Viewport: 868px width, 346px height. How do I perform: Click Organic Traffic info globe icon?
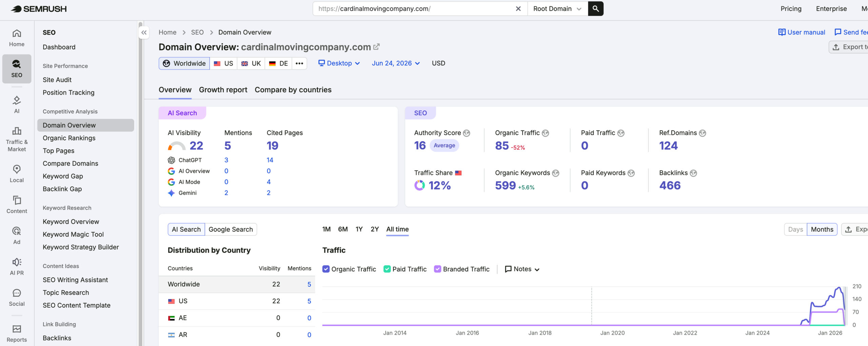(545, 133)
